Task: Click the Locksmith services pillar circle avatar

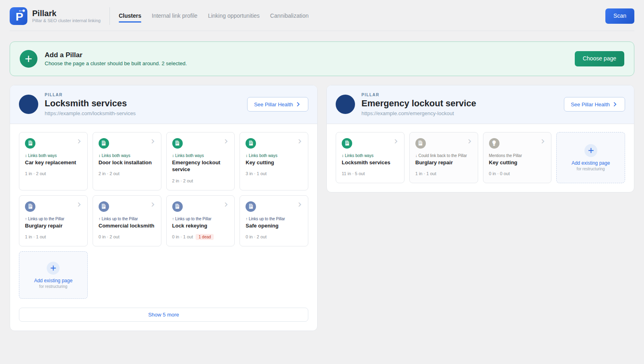Action: click(x=29, y=104)
